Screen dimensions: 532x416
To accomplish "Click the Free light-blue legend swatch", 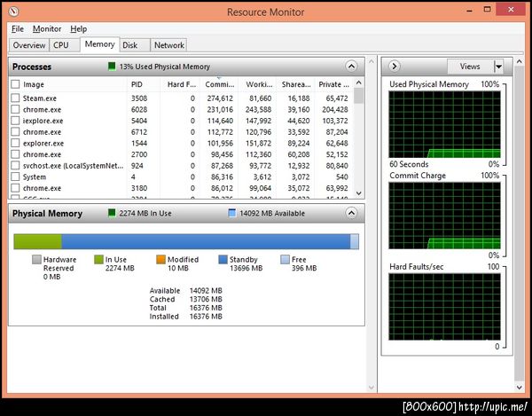I will pyautogui.click(x=285, y=260).
